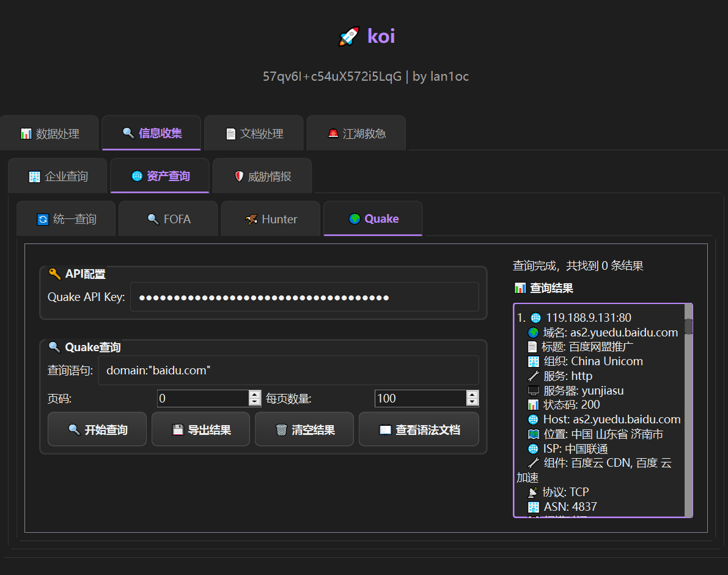Switch to the 文档处理 tab
The image size is (728, 575).
click(x=254, y=133)
